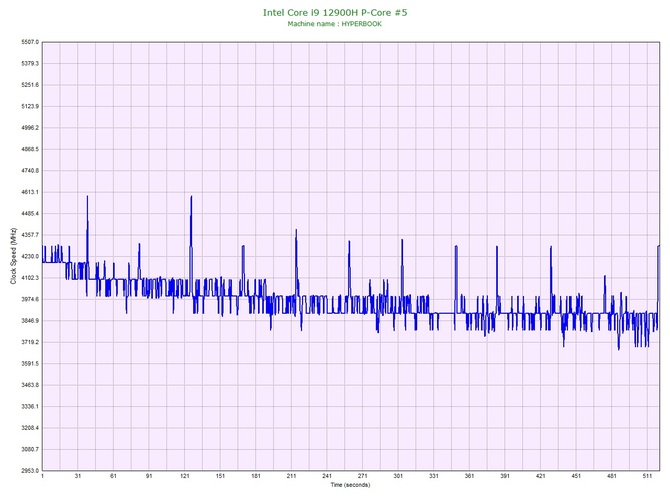Click the 5379.3 y-axis value
670x502 pixels.
click(x=30, y=64)
